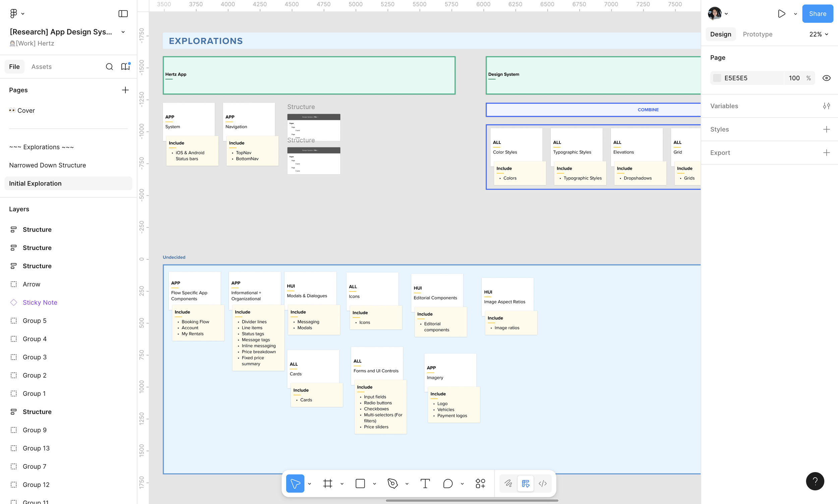Switch to the Prototype tab
The width and height of the screenshot is (838, 504).
[x=757, y=34]
